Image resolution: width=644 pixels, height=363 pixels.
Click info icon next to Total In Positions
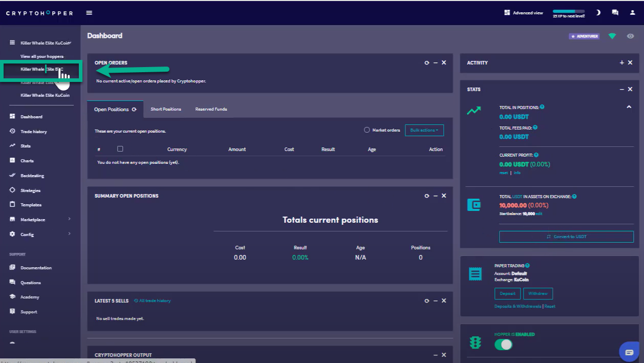point(542,107)
